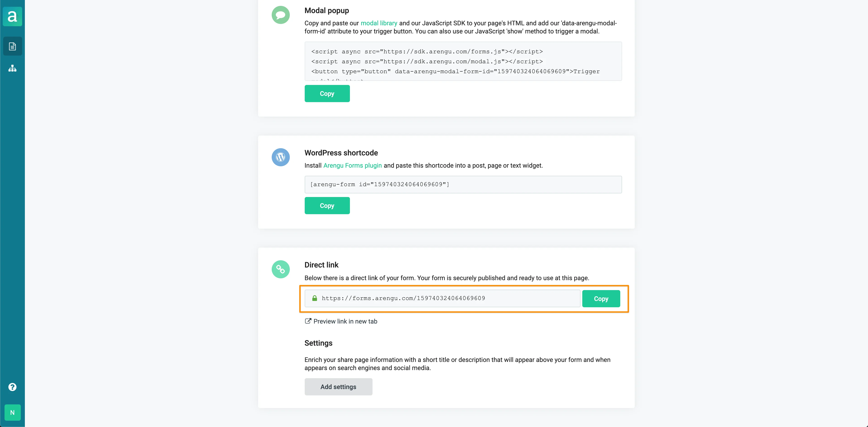Click the direct link URL field
Image resolution: width=868 pixels, height=427 pixels.
pos(448,298)
